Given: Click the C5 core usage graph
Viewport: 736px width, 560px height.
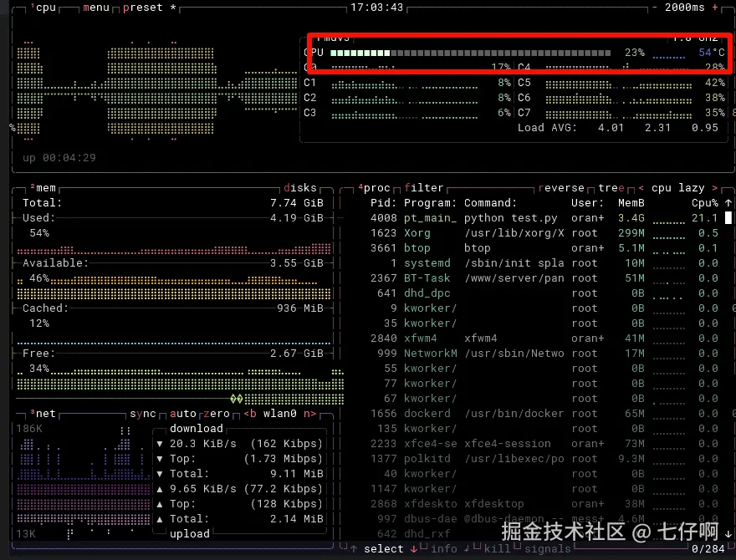Looking at the screenshot, I should (x=619, y=84).
